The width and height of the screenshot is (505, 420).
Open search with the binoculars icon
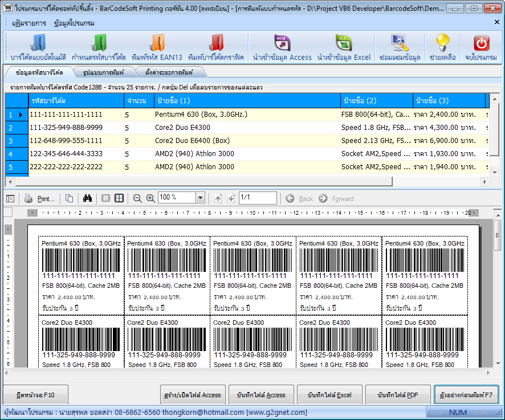(87, 198)
